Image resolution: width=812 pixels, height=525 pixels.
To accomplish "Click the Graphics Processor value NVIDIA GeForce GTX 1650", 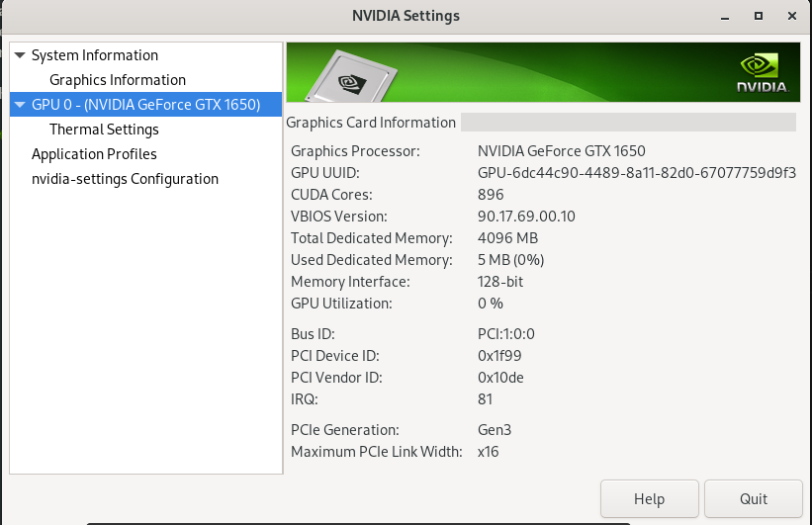I will pos(562,151).
